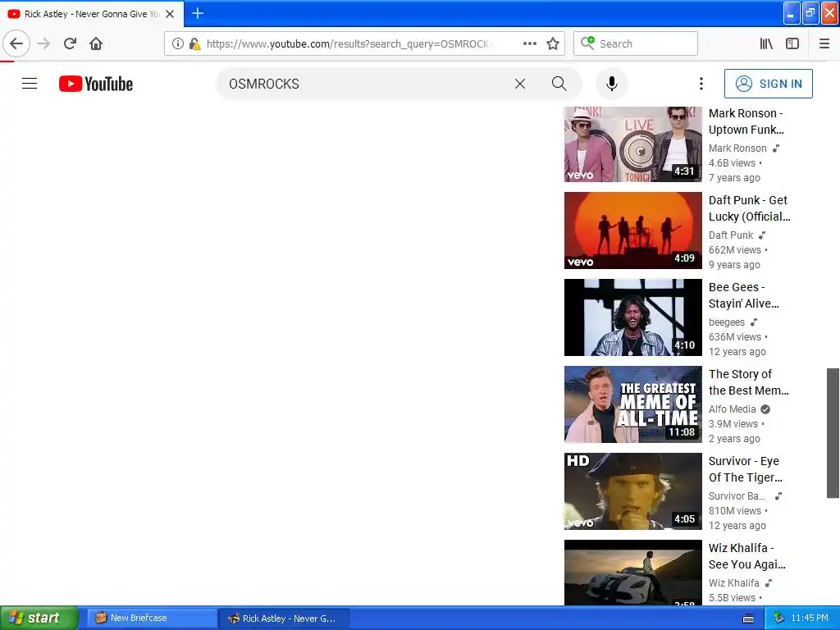Image resolution: width=840 pixels, height=630 pixels.
Task: Click the YouTube search field containing OSMROCKS
Action: coord(364,84)
